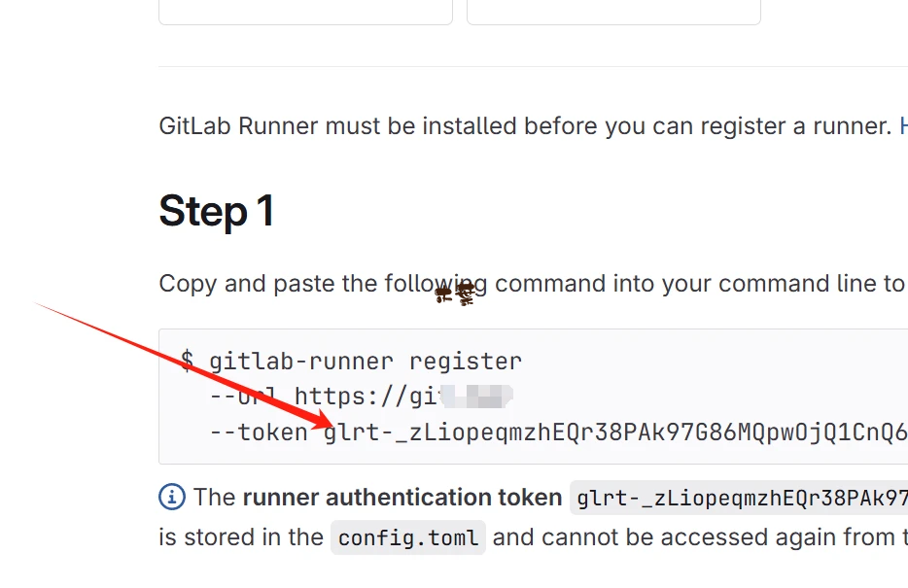Click the right card box at the top
This screenshot has width=908, height=588.
(x=613, y=12)
